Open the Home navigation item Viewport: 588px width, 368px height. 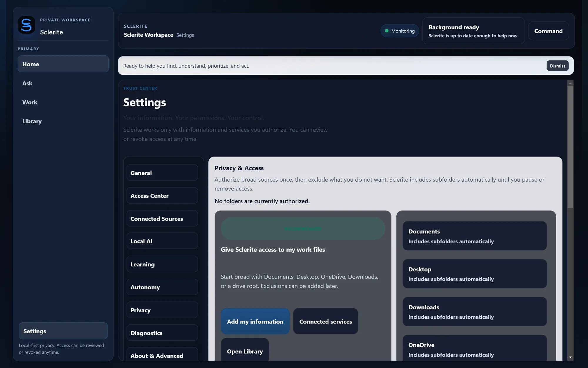(x=63, y=64)
